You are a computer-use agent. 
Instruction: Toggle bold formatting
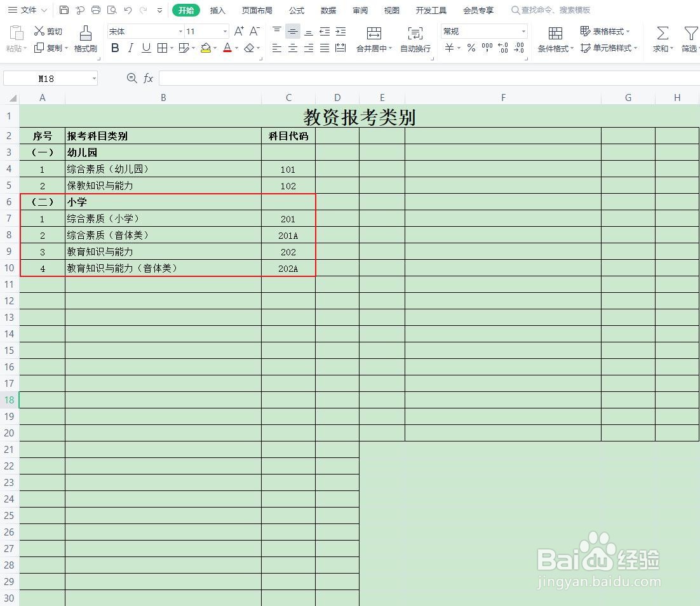coord(114,48)
